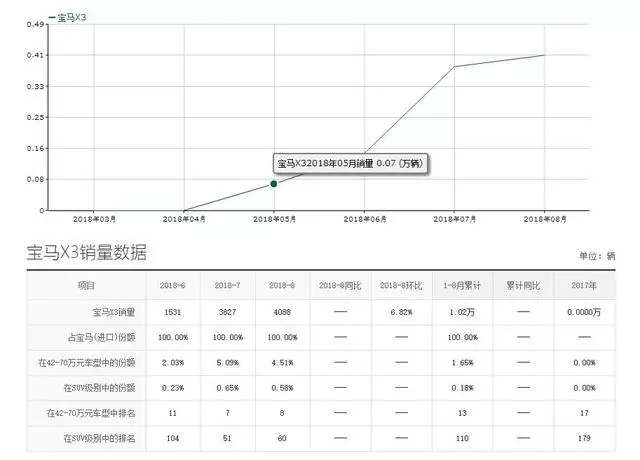This screenshot has width=640, height=460.
Task: Click the 4.51% share cell
Action: pyautogui.click(x=282, y=363)
